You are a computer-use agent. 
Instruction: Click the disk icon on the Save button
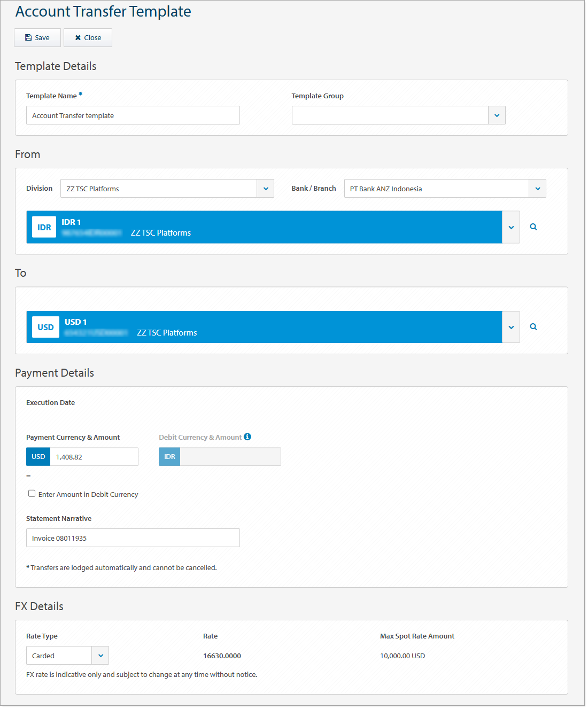pos(28,37)
